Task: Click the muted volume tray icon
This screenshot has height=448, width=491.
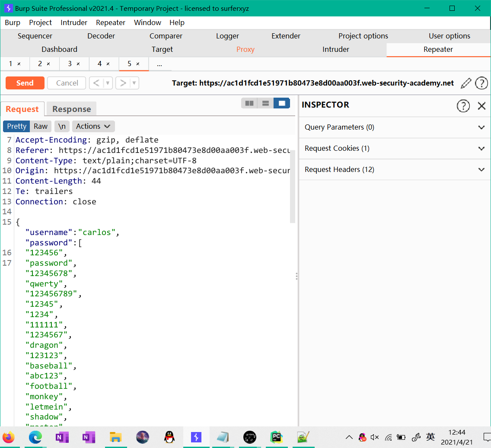Action: click(x=375, y=437)
